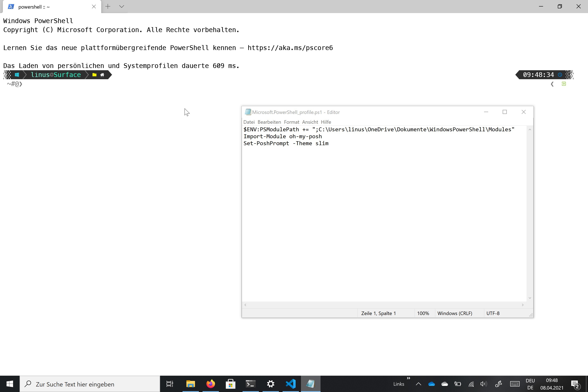
Task: Click the Bearbeiten menu item in Notepad
Action: click(269, 122)
